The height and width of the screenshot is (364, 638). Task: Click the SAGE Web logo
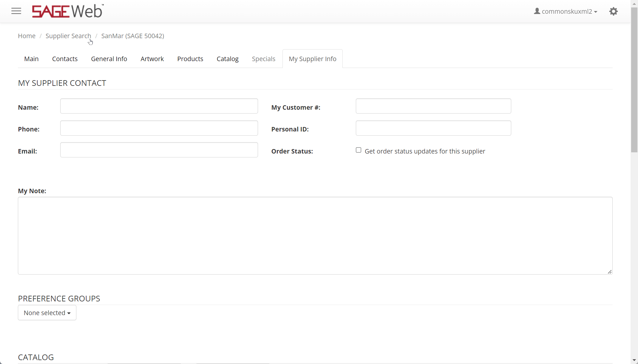[67, 11]
